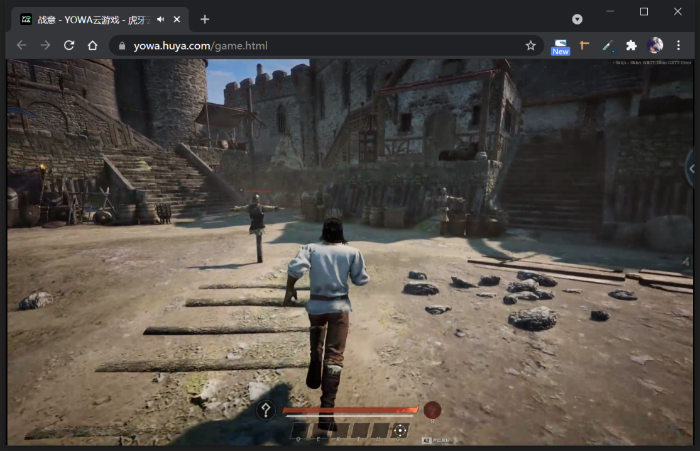Target the training dummy with red bar
Screen dimensions: 700x451
(x=257, y=226)
